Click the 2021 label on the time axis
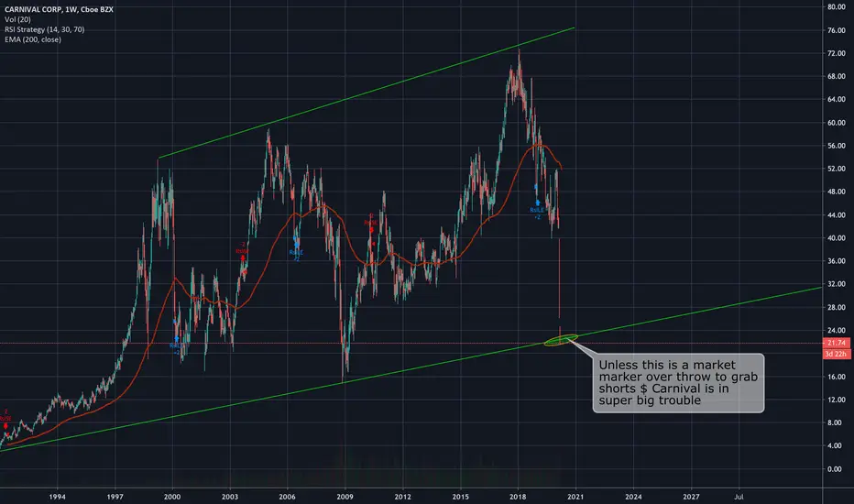Viewport: 854px width, 504px height. 575,497
